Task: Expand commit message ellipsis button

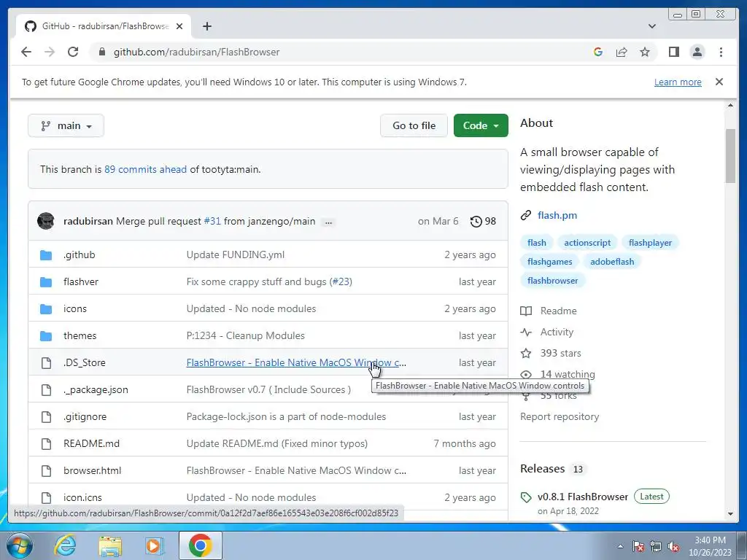Action: coord(328,222)
